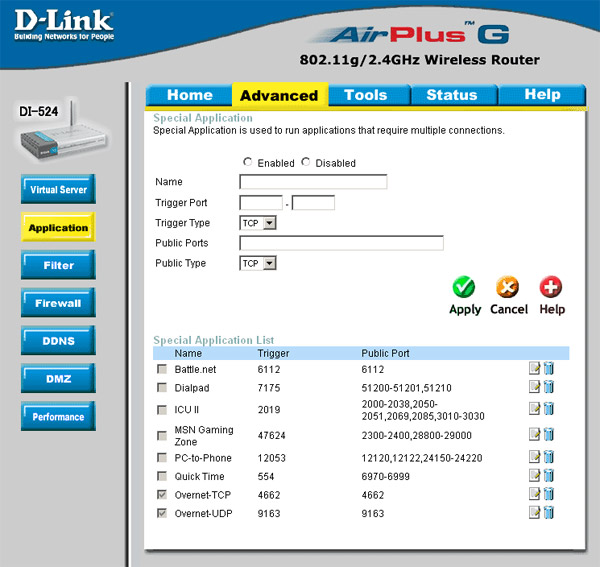
Task: Select the Disabled radio button
Action: click(x=305, y=162)
